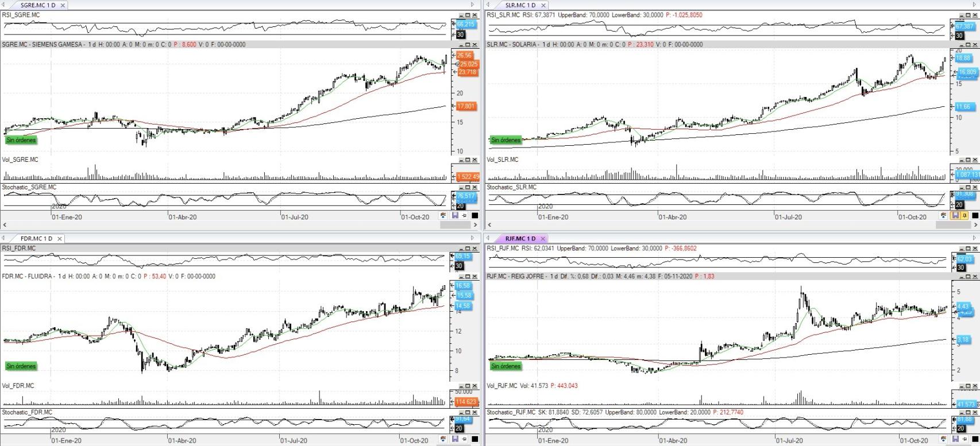980x446 pixels.
Task: Maximize the Stochastic_SGRE.MC panel
Action: pyautogui.click(x=468, y=188)
